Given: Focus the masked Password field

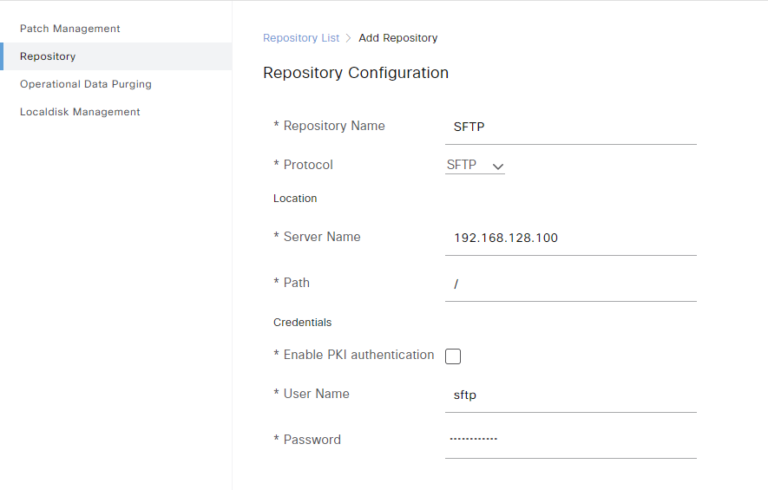Looking at the screenshot, I should pyautogui.click(x=570, y=440).
